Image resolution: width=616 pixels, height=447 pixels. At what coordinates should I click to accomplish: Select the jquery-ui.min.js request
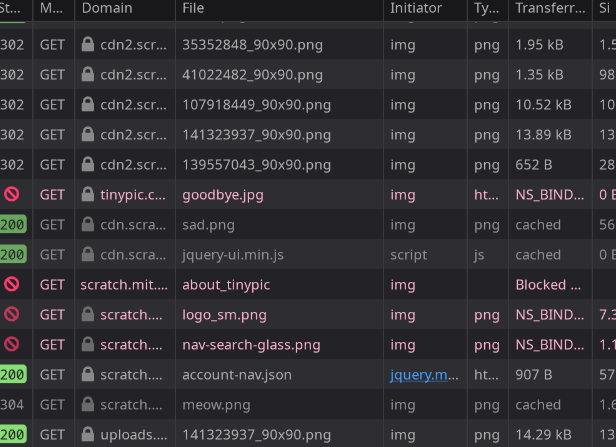point(233,255)
